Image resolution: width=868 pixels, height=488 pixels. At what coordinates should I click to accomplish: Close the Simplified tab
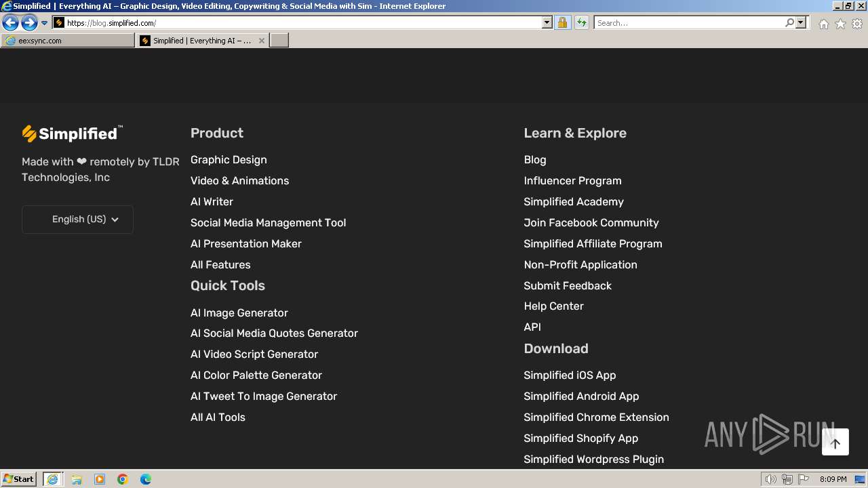click(x=262, y=41)
